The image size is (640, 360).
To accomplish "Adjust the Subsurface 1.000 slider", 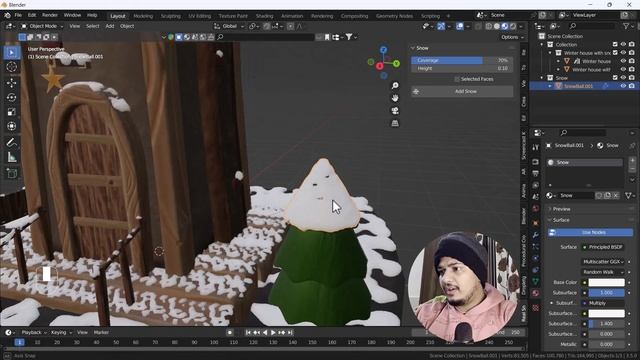I will [606, 293].
